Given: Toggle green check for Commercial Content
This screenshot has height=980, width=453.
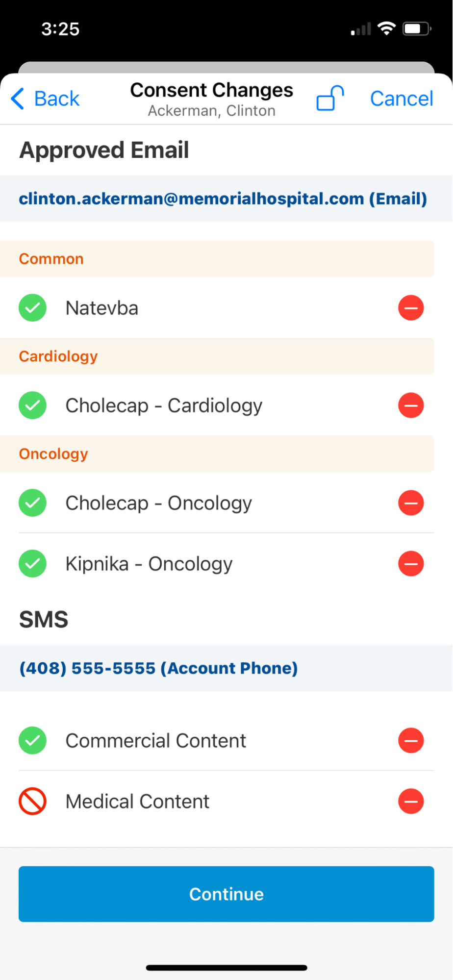Looking at the screenshot, I should tap(32, 740).
